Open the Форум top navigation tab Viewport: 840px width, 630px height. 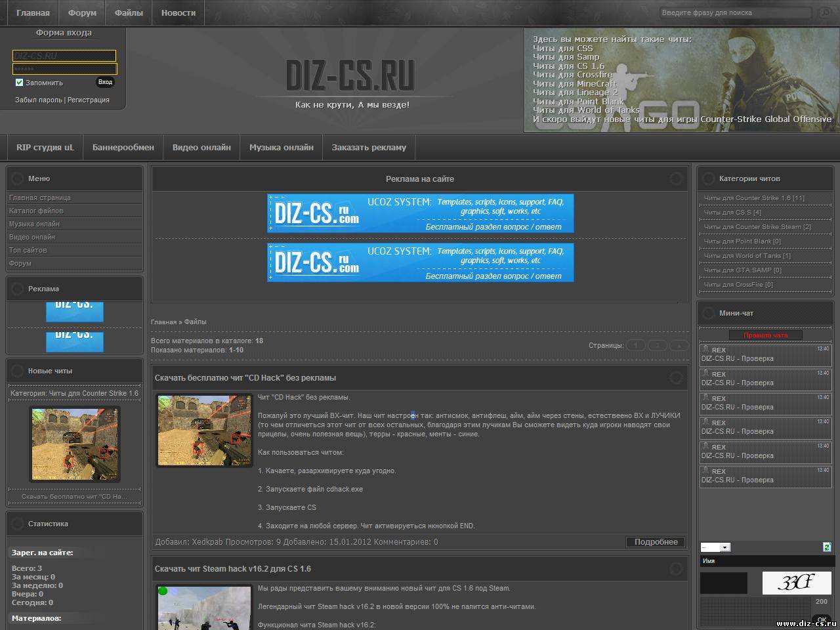[82, 12]
